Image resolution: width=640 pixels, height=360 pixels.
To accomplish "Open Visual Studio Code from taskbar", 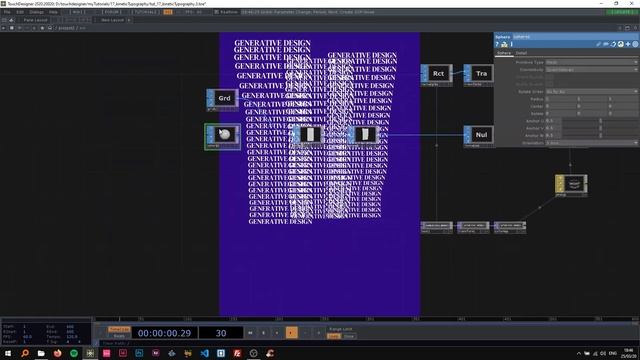I will click(204, 353).
